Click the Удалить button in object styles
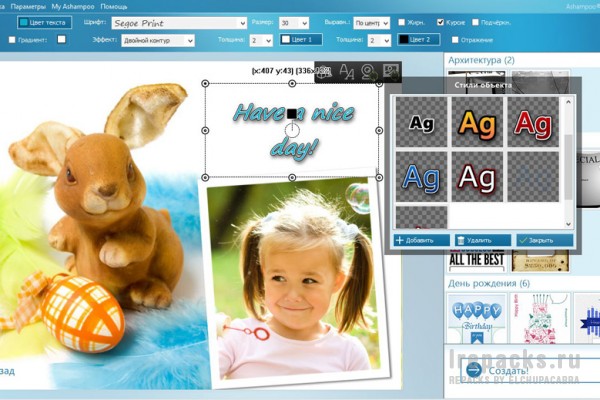 pyautogui.click(x=483, y=240)
